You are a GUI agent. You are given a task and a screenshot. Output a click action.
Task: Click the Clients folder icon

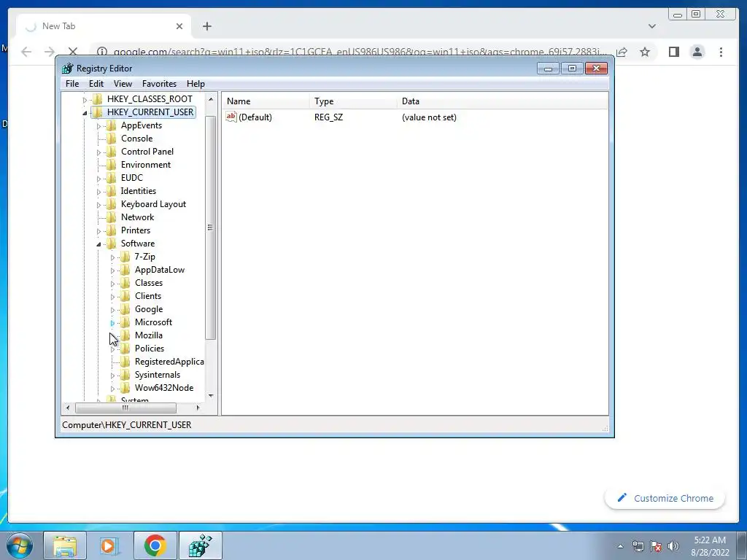click(x=125, y=296)
